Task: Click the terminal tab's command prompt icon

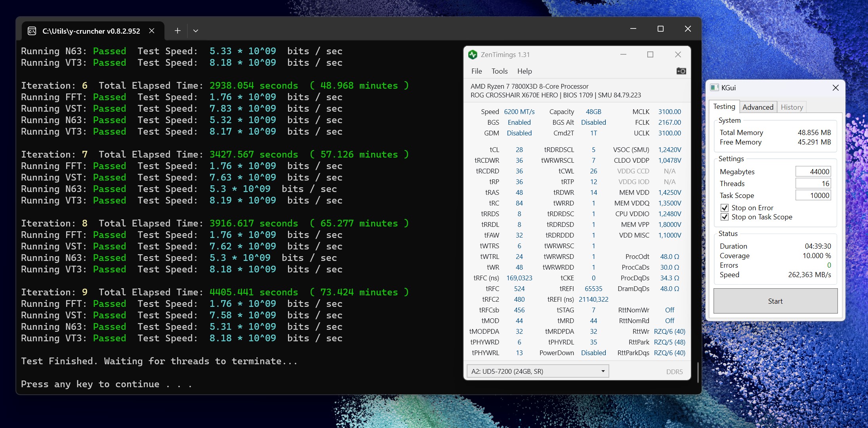Action: [x=32, y=31]
